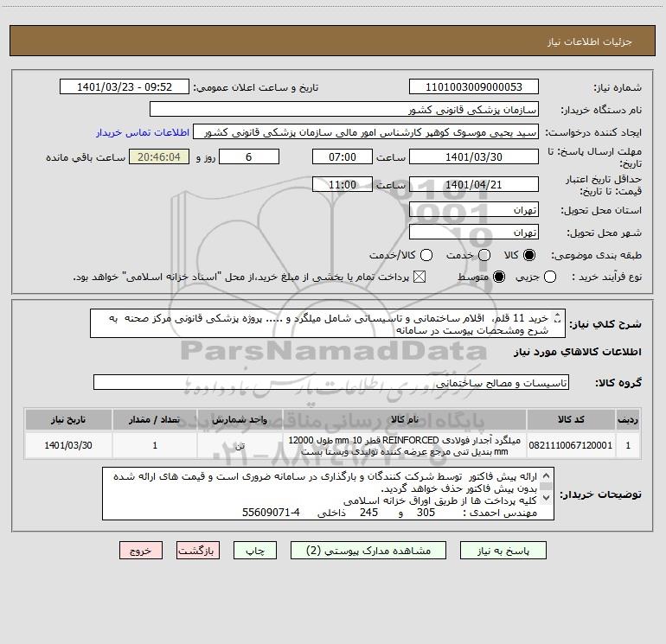Open مشاهده مدارک پیوستی (2) button
Image resolution: width=666 pixels, height=644 pixels.
click(x=368, y=551)
